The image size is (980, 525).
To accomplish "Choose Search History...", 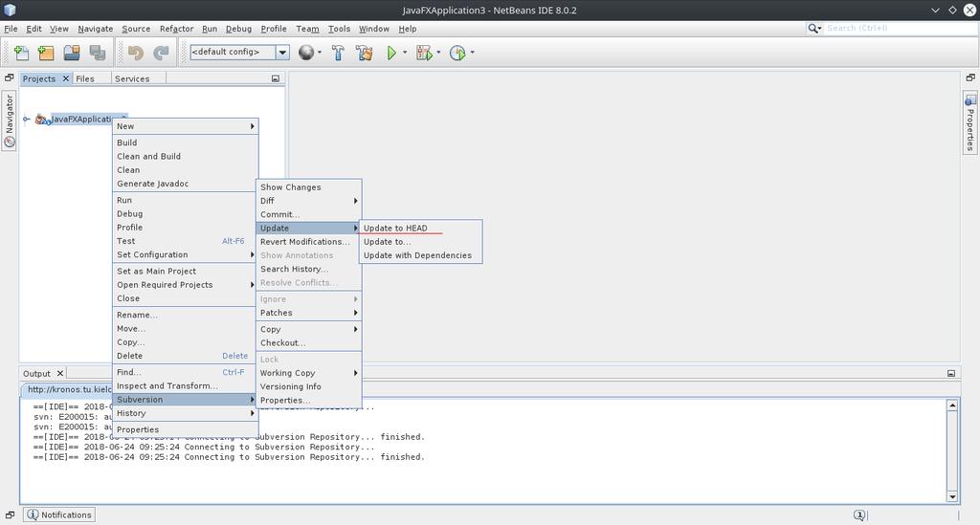I will [309, 269].
